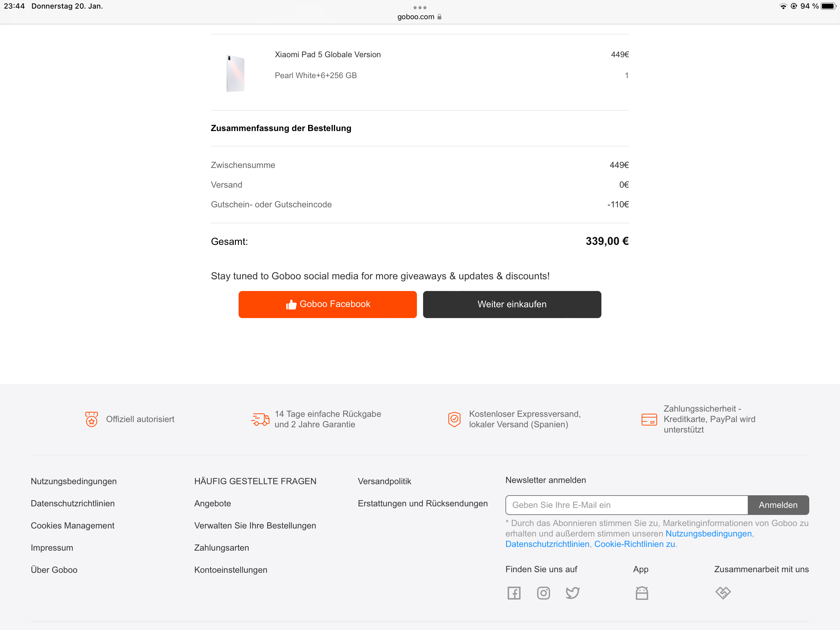
Task: Open the Impressum footer link
Action: pyautogui.click(x=52, y=548)
